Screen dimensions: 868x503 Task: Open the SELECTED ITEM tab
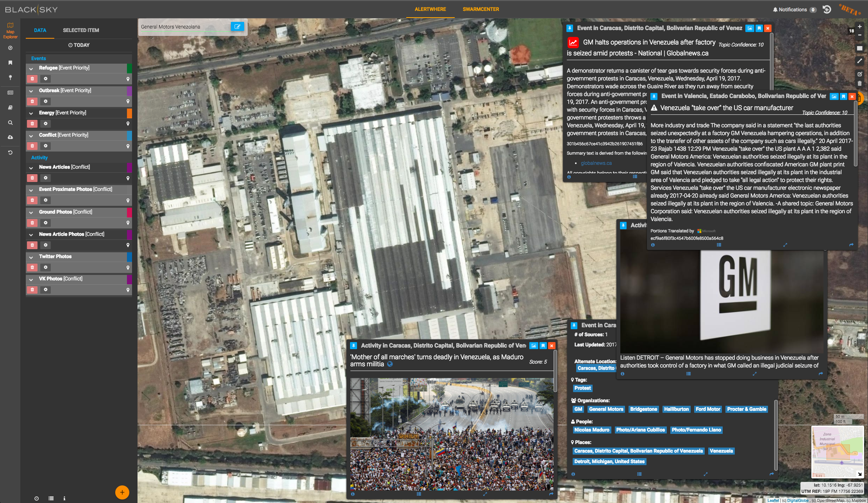pos(81,30)
